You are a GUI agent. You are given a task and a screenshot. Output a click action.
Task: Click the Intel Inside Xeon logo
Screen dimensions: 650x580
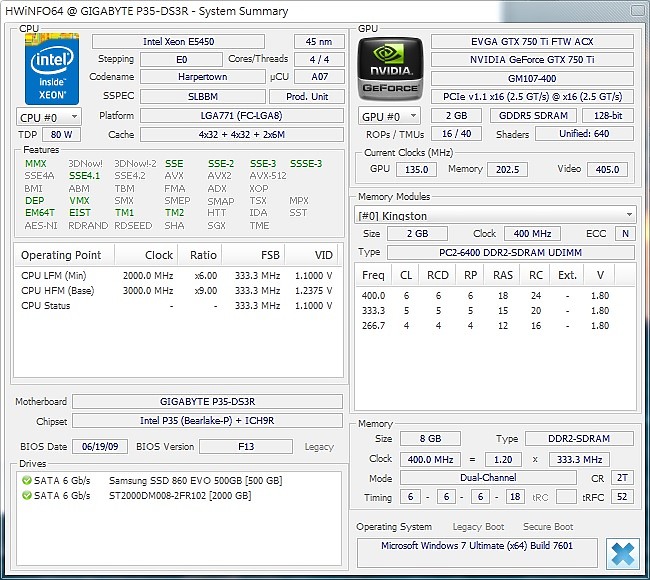52,69
